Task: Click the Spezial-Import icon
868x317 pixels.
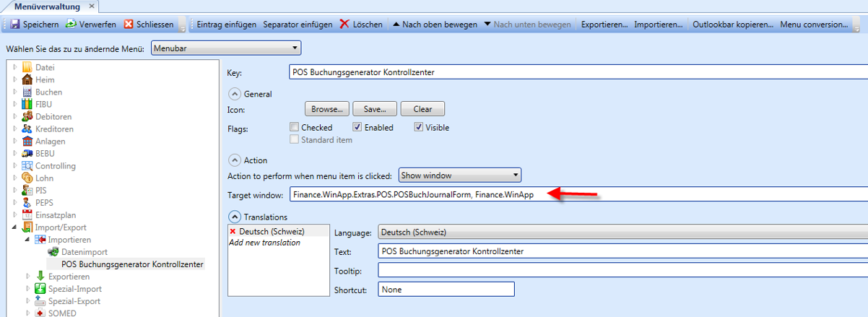Action: click(x=40, y=288)
